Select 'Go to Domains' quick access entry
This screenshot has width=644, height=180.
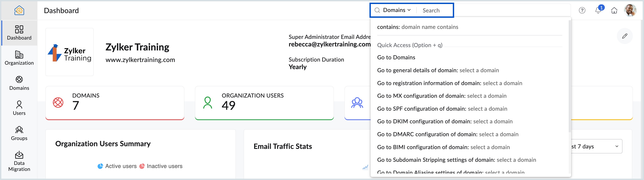tap(396, 57)
